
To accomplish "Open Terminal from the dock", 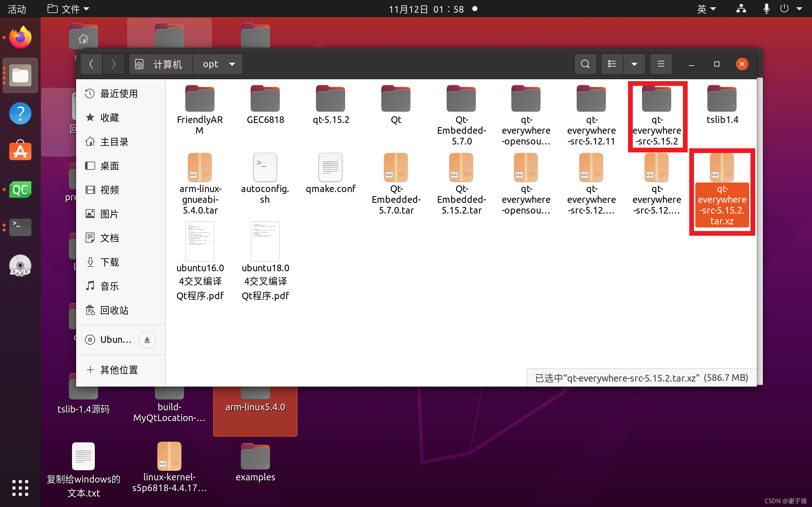I will coord(20,227).
